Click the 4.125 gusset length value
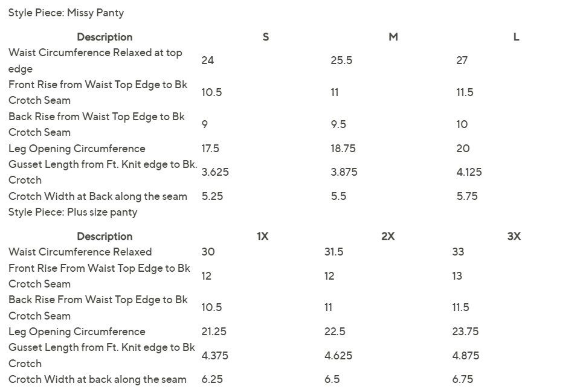The image size is (580, 392). (x=469, y=172)
